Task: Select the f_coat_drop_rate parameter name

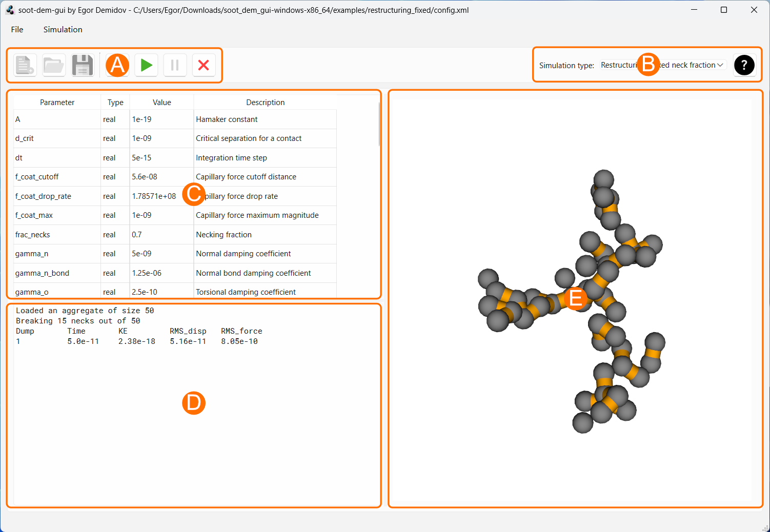Action: [x=57, y=196]
